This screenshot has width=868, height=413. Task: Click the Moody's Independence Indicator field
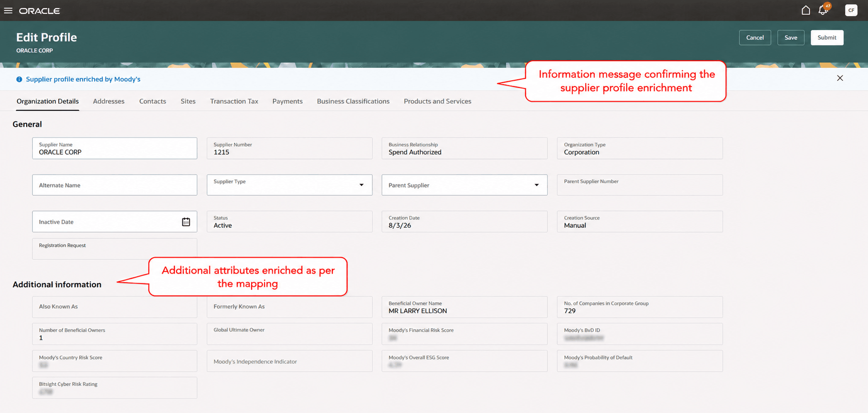[x=289, y=361]
